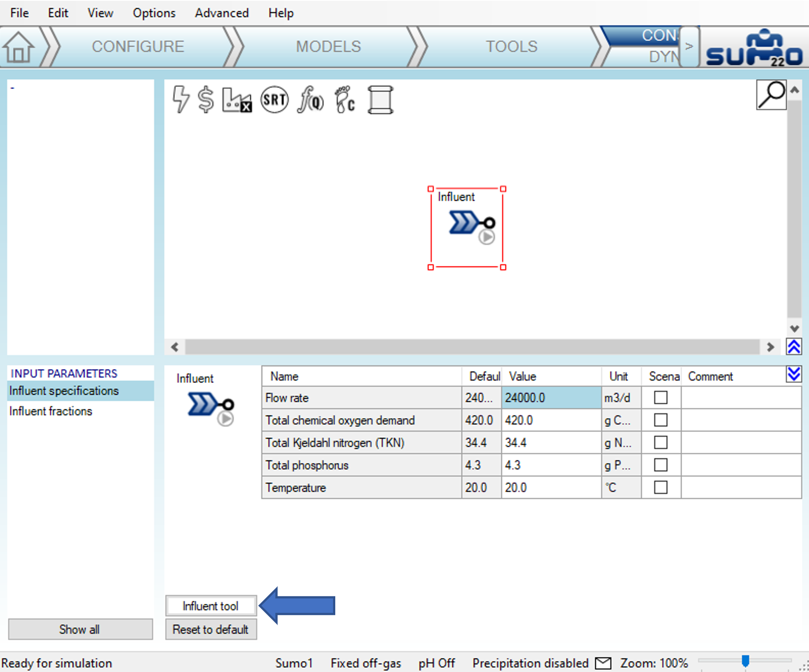Check scenario box for Temperature row
809x672 pixels.
click(x=661, y=487)
